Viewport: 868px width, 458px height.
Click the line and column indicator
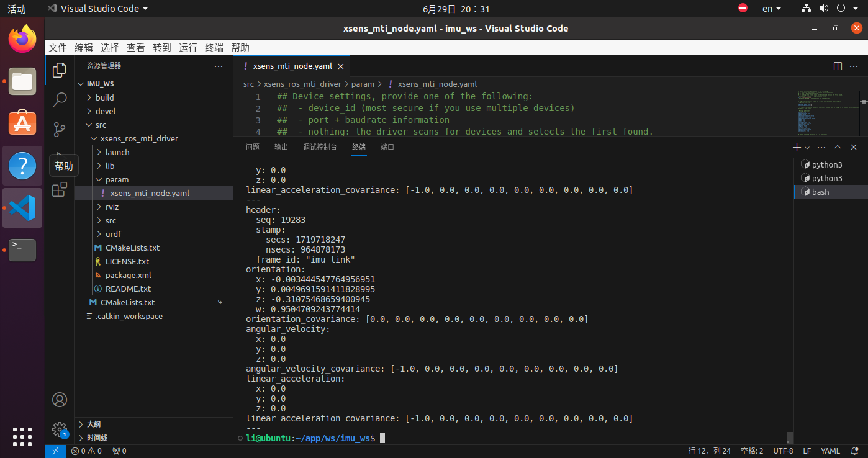tap(710, 451)
